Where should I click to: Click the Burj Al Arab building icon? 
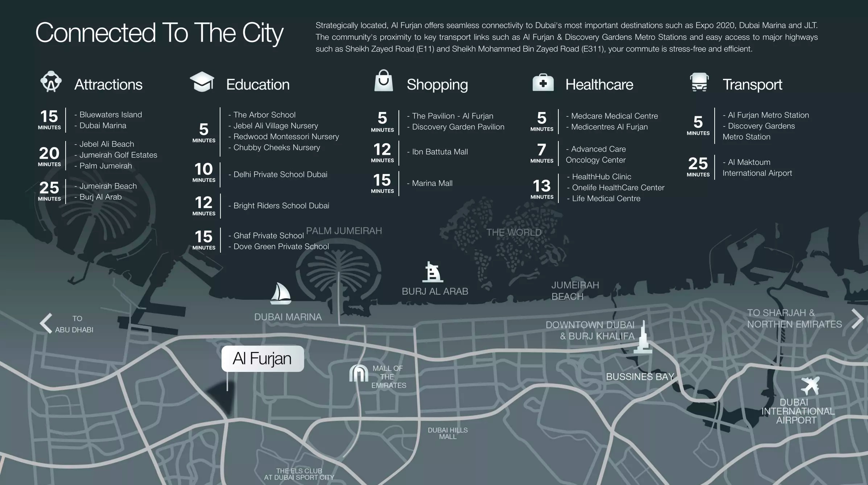[432, 272]
